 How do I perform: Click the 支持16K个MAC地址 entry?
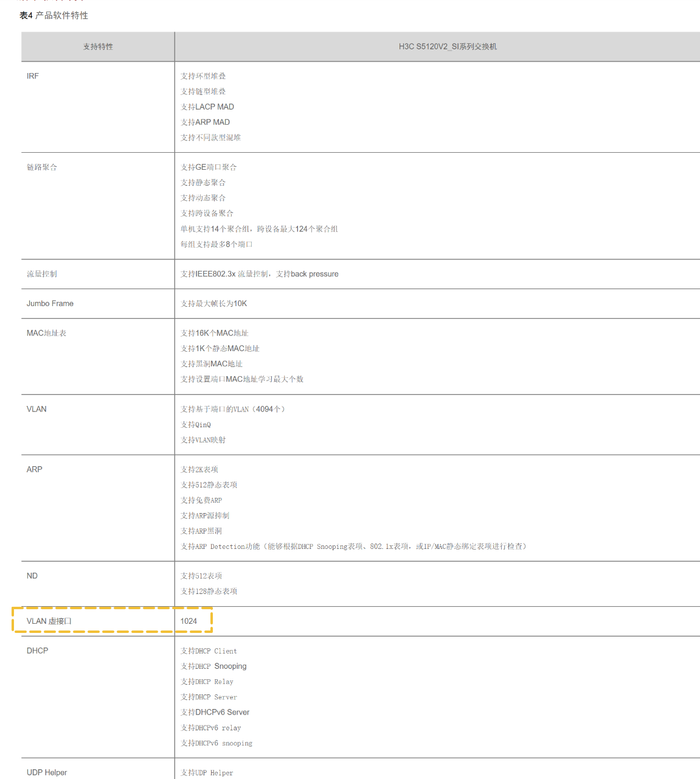pos(214,334)
